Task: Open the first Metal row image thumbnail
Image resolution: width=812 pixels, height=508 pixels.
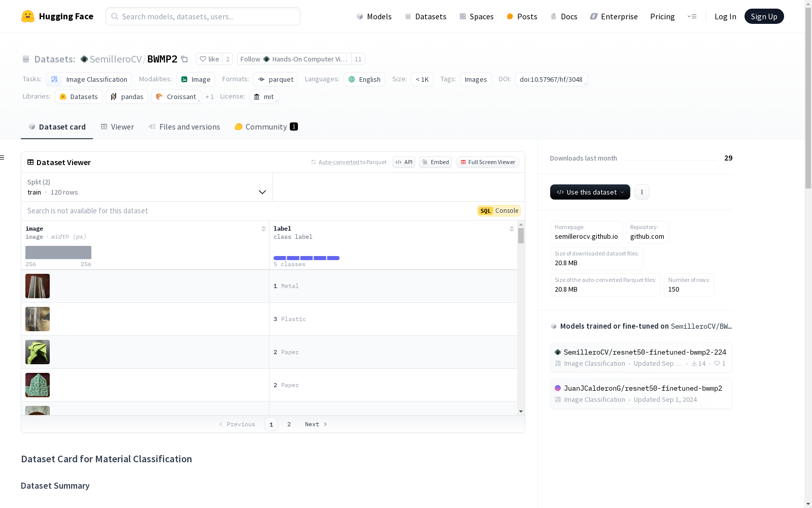Action: pyautogui.click(x=38, y=286)
